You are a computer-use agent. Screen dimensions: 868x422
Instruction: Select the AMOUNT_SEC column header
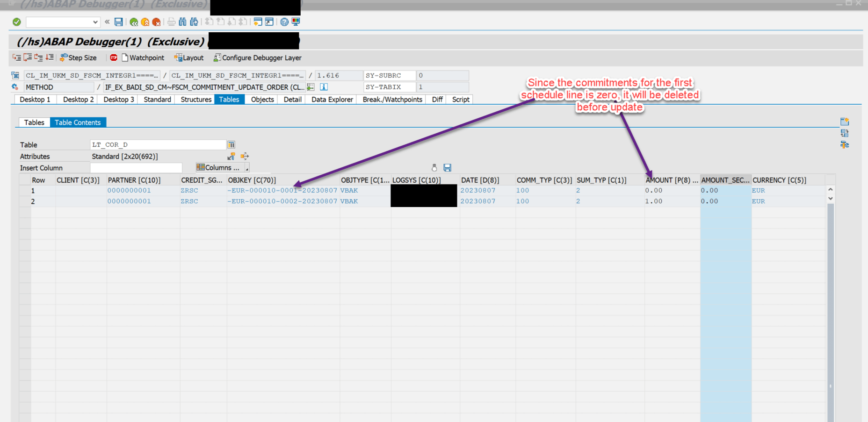click(x=724, y=180)
